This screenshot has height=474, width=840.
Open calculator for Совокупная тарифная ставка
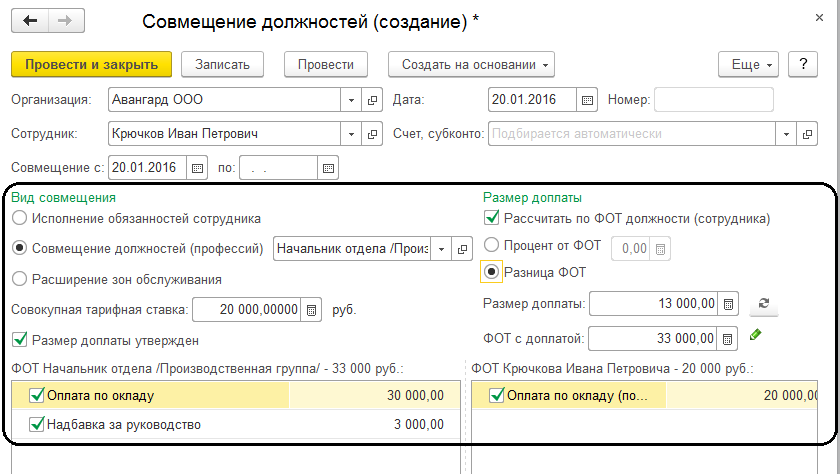click(x=312, y=309)
